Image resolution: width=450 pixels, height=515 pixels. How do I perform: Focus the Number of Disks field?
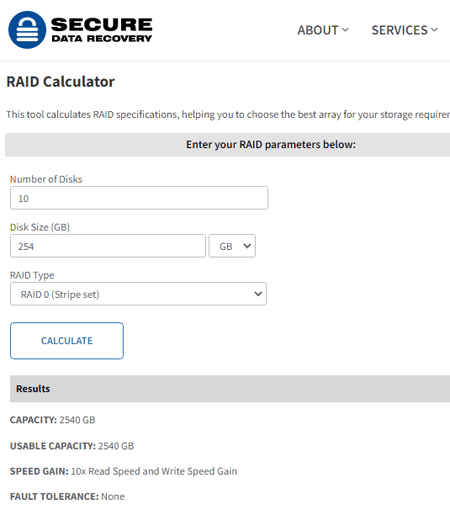coord(139,198)
